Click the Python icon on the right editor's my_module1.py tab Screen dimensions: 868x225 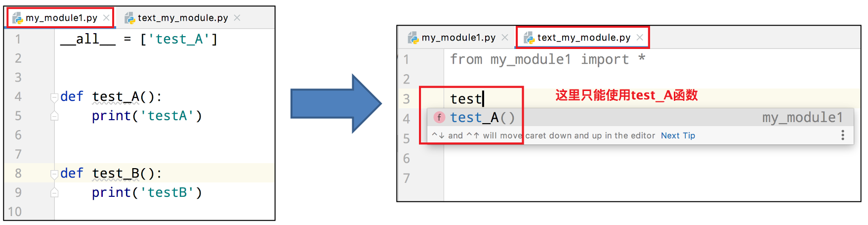point(413,38)
